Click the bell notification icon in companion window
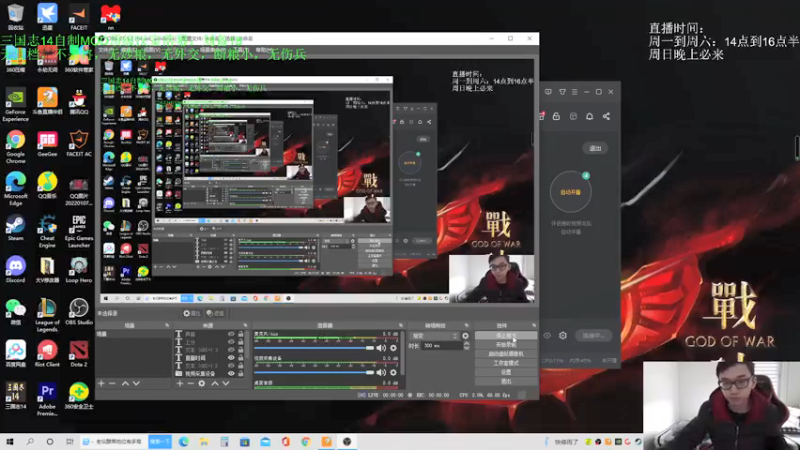The width and height of the screenshot is (800, 450). pyautogui.click(x=589, y=117)
